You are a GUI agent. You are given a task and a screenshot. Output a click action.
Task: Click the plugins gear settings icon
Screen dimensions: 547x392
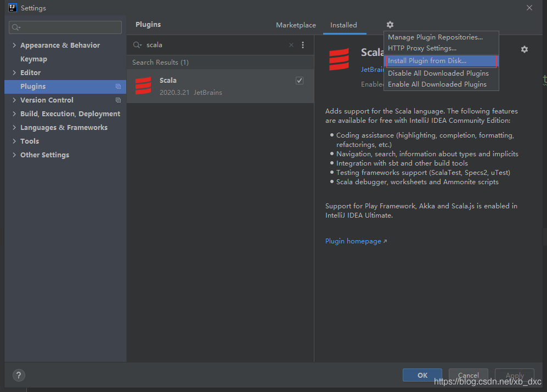390,25
